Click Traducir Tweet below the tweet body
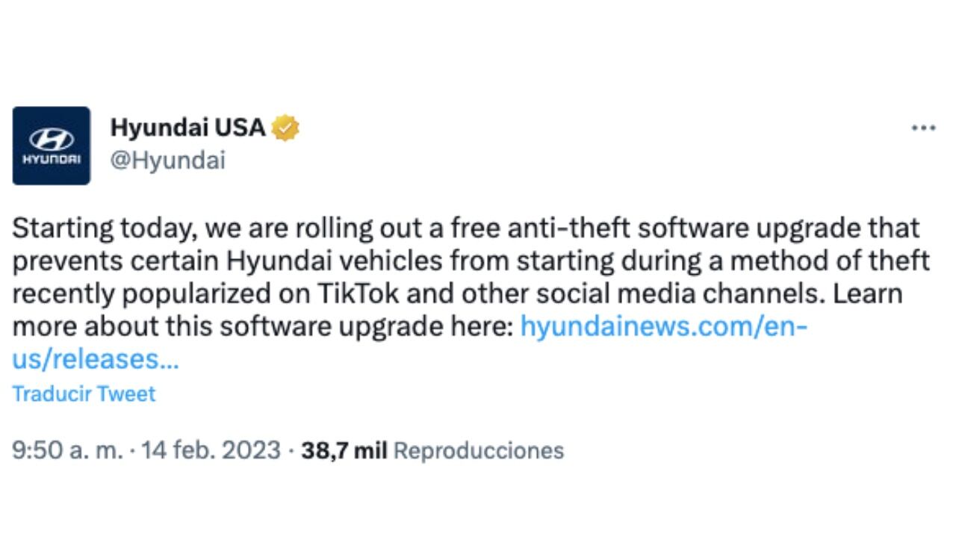The image size is (956, 560). 84,393
